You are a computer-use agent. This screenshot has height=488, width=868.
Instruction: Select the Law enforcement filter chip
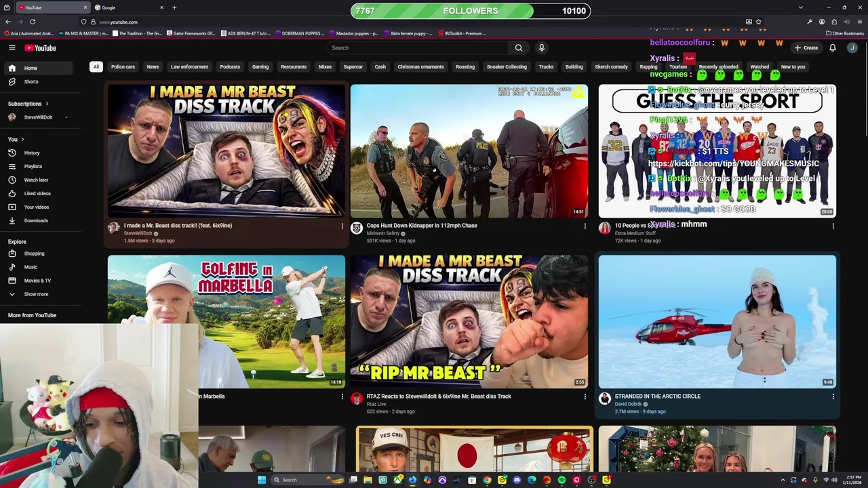tap(189, 67)
